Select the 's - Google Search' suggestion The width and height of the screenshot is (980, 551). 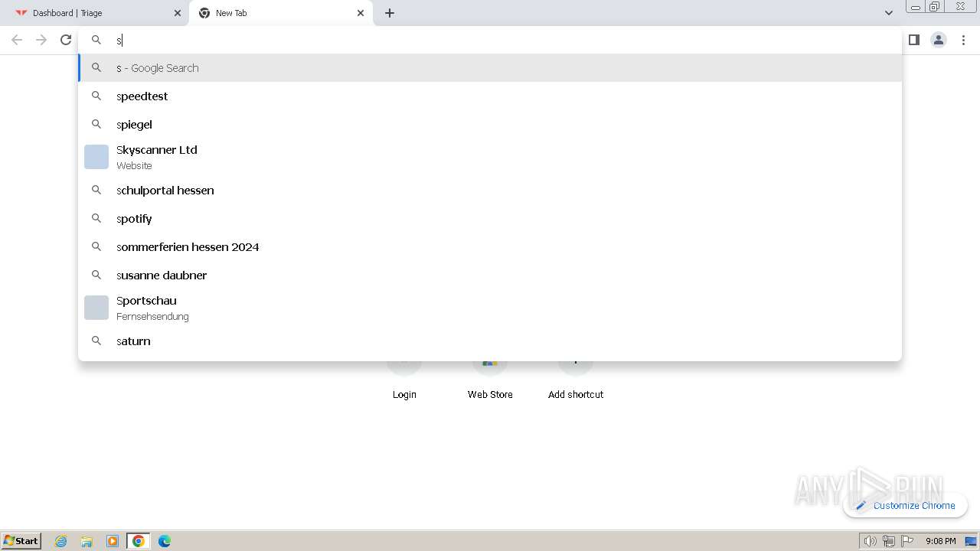[x=490, y=67]
